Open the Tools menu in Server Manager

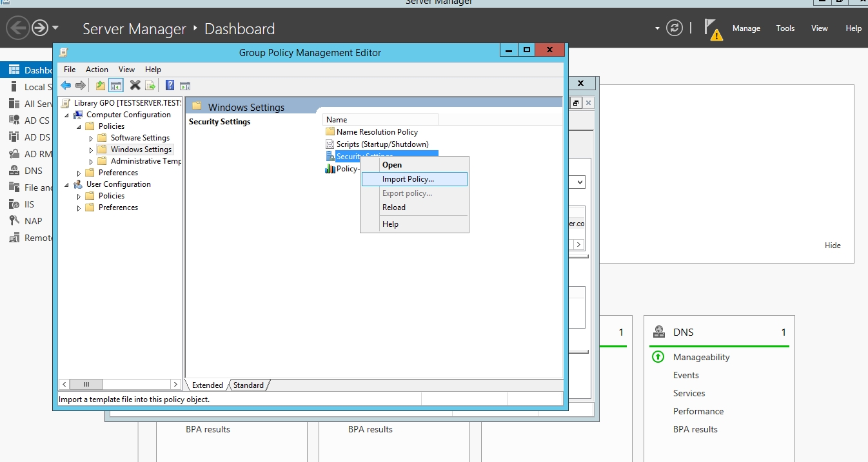click(x=785, y=28)
